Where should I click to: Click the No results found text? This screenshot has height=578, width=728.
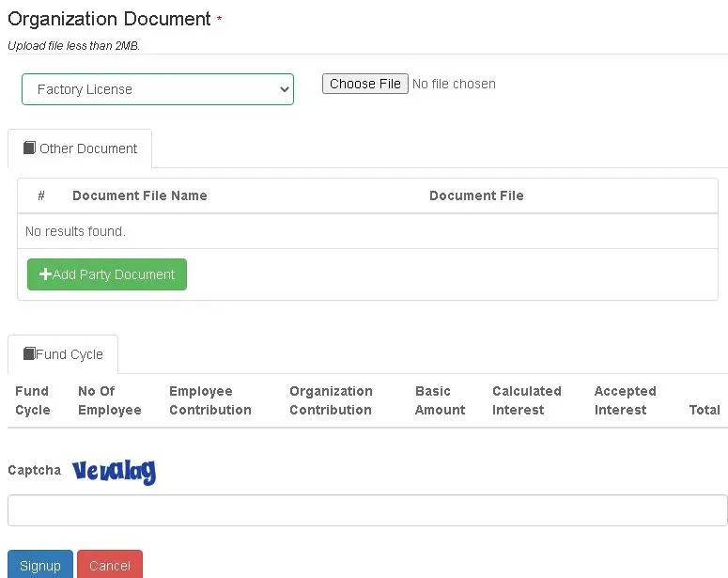click(x=76, y=231)
